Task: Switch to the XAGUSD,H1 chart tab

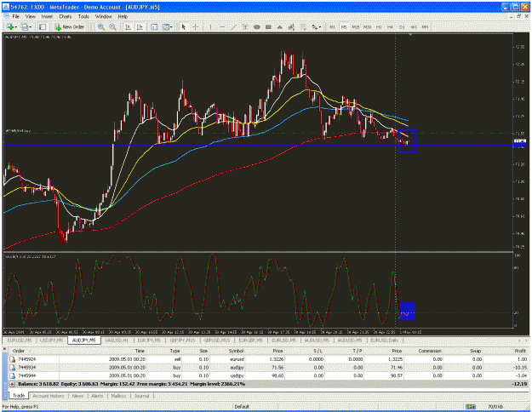Action: pyautogui.click(x=117, y=340)
